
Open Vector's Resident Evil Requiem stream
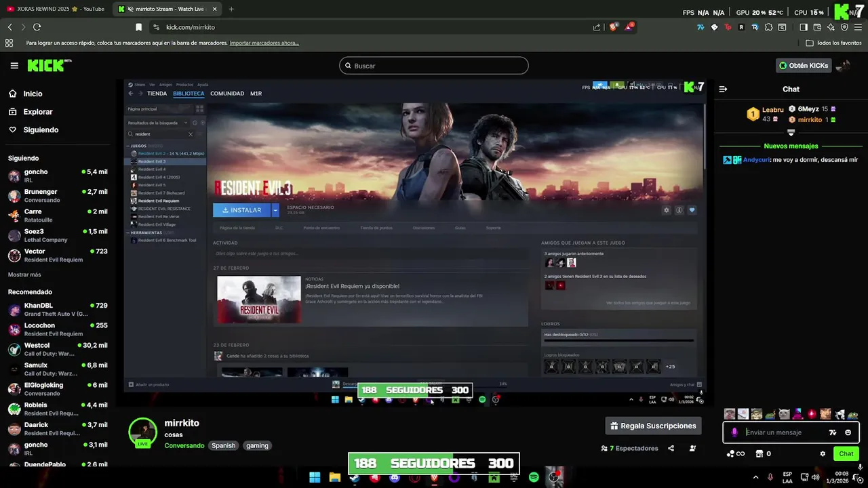click(57, 256)
